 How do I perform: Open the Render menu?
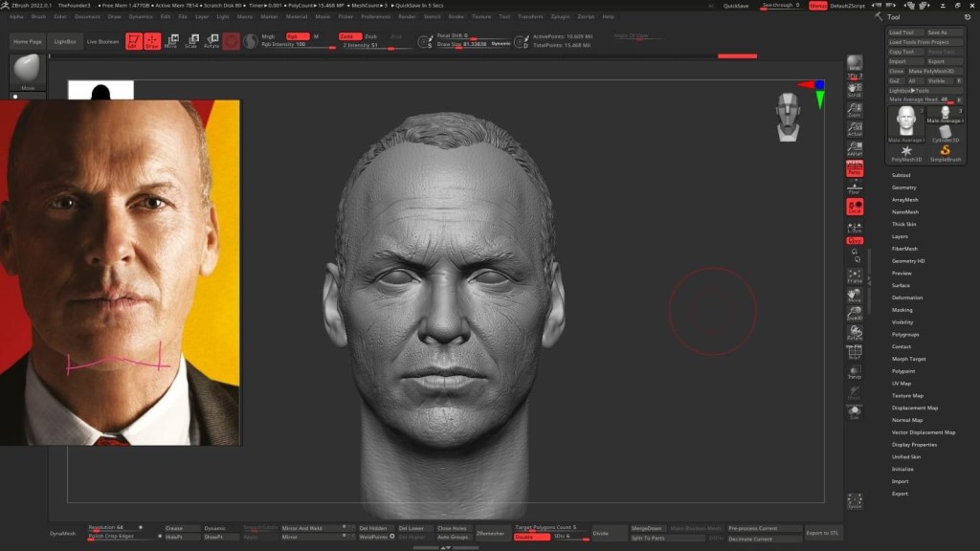pos(407,16)
